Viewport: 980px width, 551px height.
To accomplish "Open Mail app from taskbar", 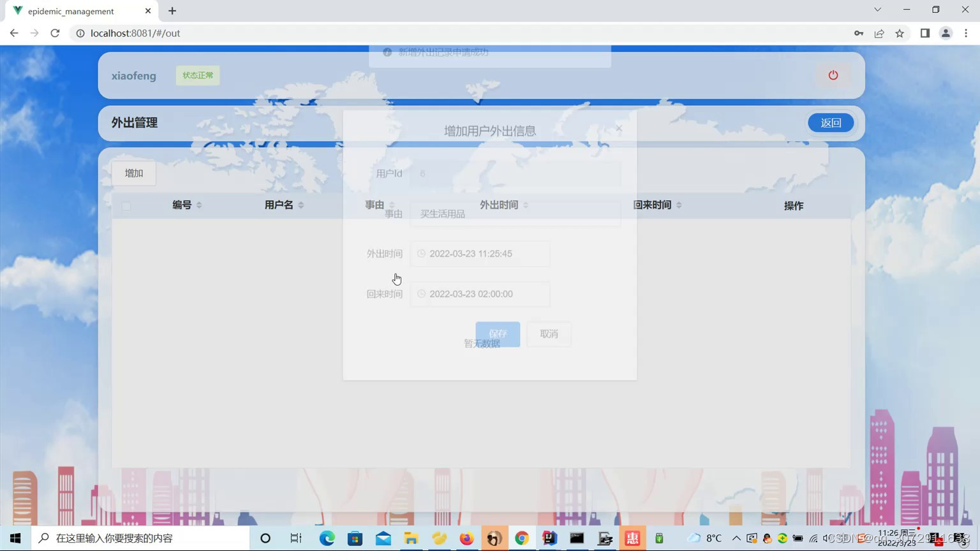I will point(383,538).
